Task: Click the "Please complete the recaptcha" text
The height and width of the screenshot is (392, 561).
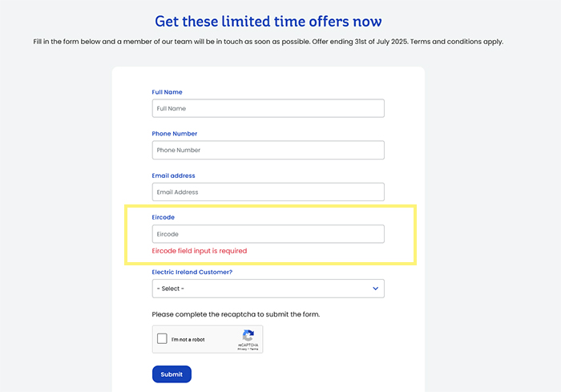Action: point(235,313)
